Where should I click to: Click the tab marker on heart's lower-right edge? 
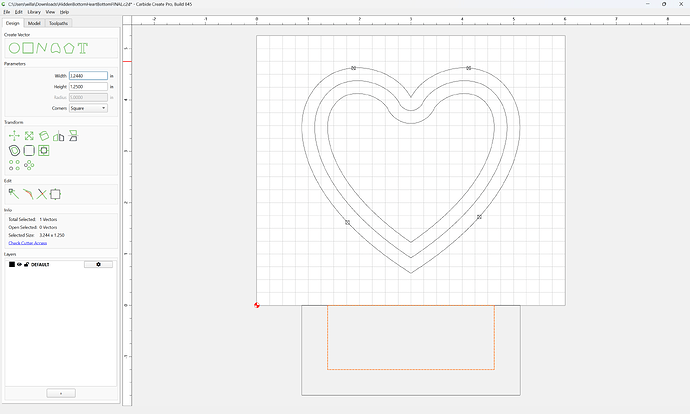coord(479,217)
